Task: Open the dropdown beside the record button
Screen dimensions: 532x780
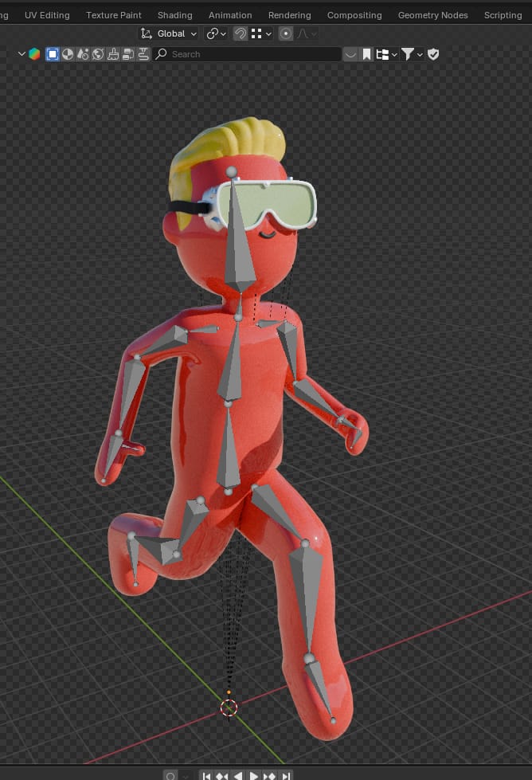Action: tap(185, 775)
